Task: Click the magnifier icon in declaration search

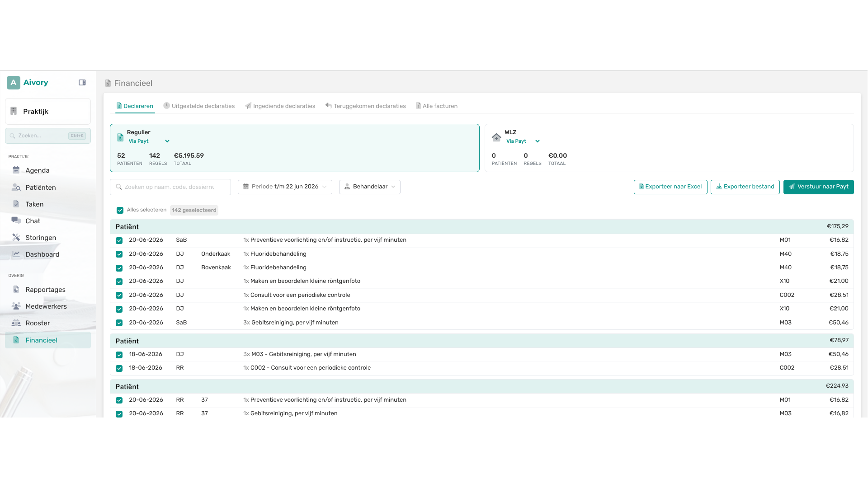Action: click(119, 187)
